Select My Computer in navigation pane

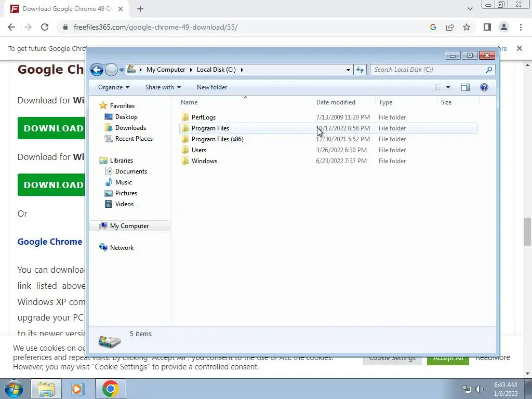point(129,226)
